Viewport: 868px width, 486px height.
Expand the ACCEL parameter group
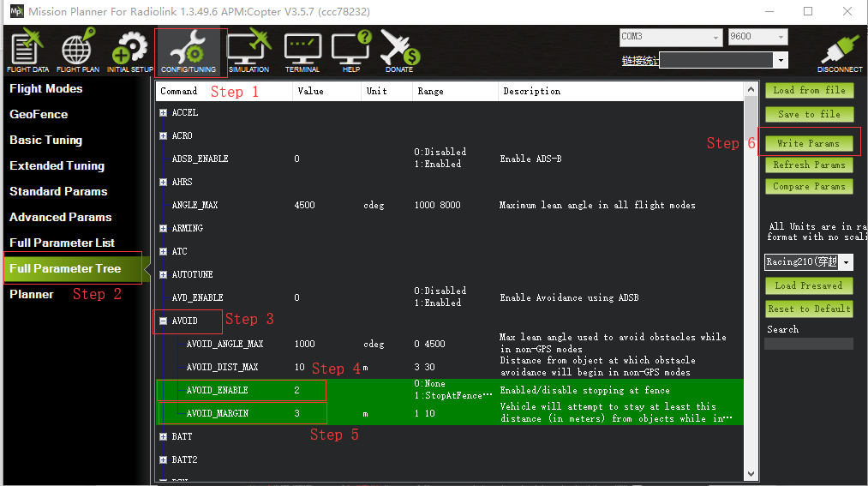click(x=163, y=113)
